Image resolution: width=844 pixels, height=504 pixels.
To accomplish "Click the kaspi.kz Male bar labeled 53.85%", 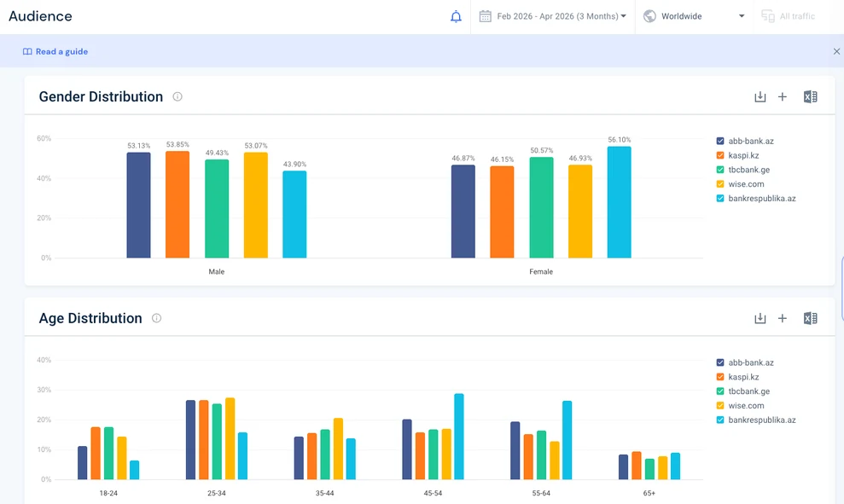I will click(x=178, y=205).
